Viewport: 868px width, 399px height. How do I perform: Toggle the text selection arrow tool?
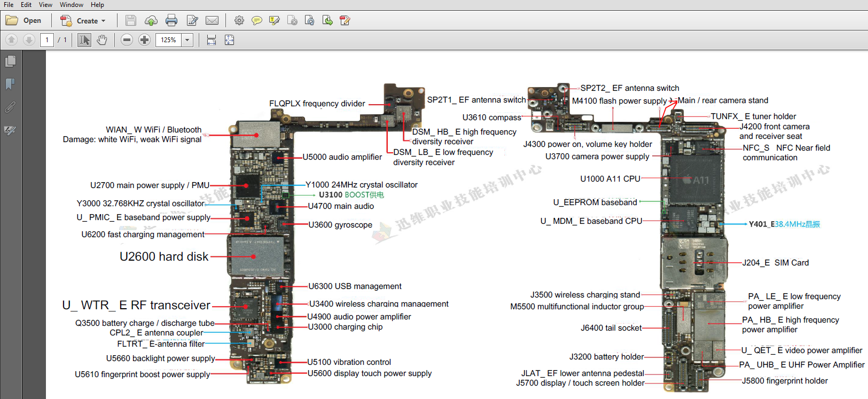[x=84, y=40]
